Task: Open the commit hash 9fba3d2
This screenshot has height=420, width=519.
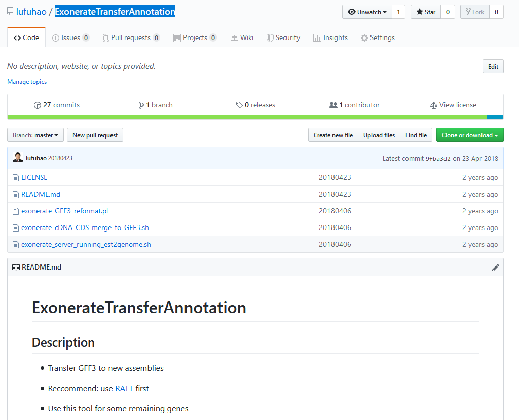Action: click(438, 159)
